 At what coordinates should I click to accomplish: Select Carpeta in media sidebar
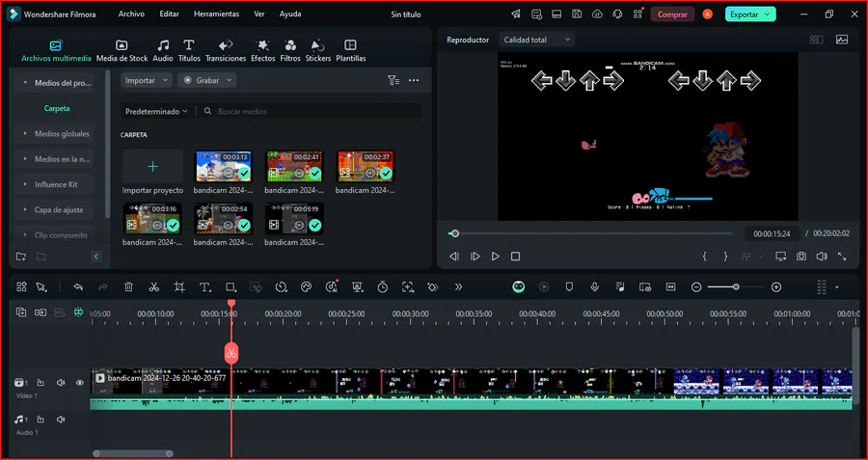57,109
